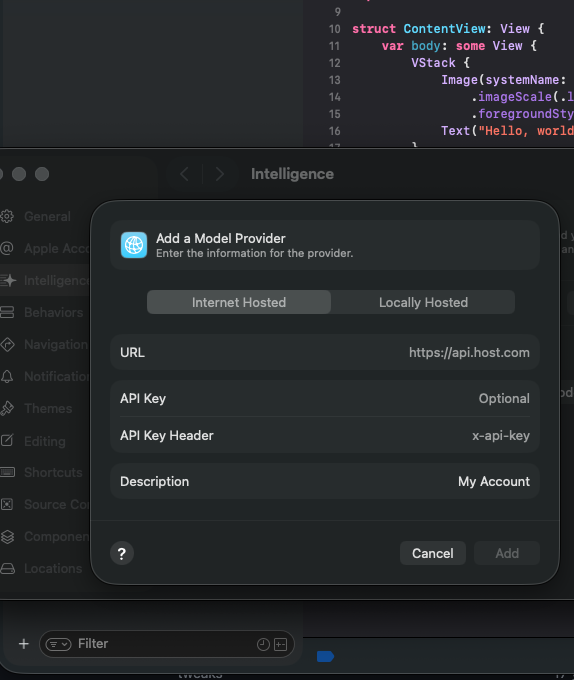Click the API Key field

coord(325,398)
